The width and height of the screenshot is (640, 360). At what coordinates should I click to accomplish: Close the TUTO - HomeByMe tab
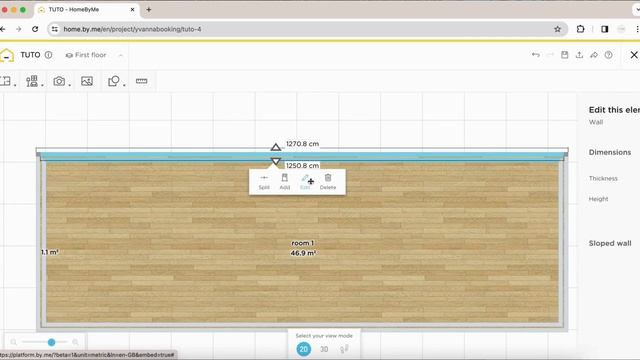[x=133, y=9]
